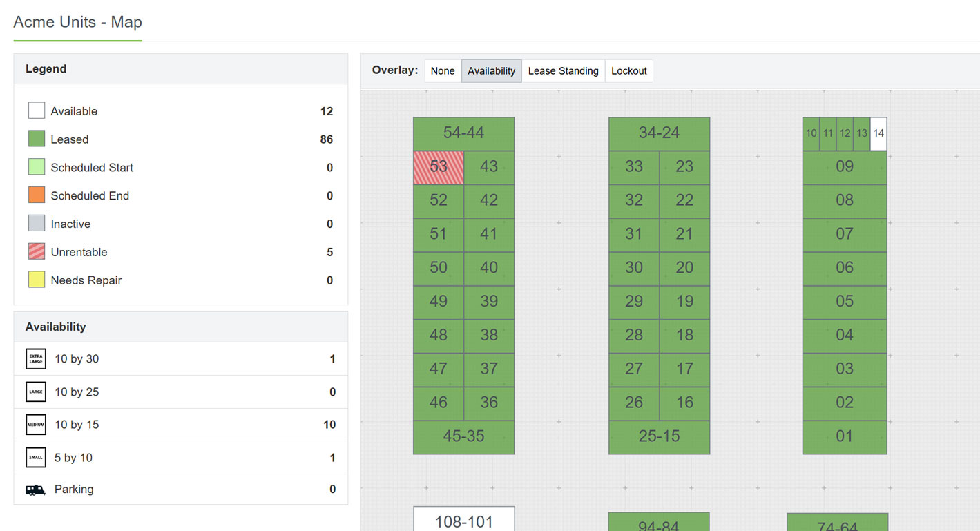Click the Medium size icon

click(36, 425)
